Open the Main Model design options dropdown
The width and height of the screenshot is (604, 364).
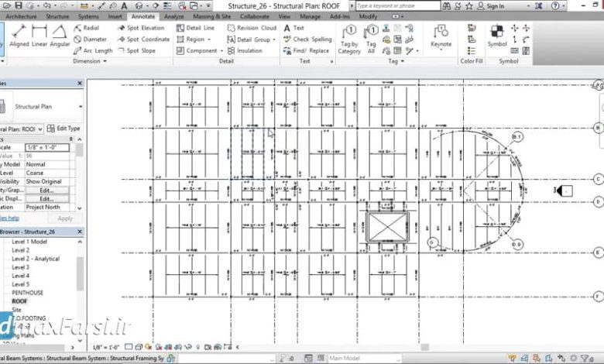(364, 359)
